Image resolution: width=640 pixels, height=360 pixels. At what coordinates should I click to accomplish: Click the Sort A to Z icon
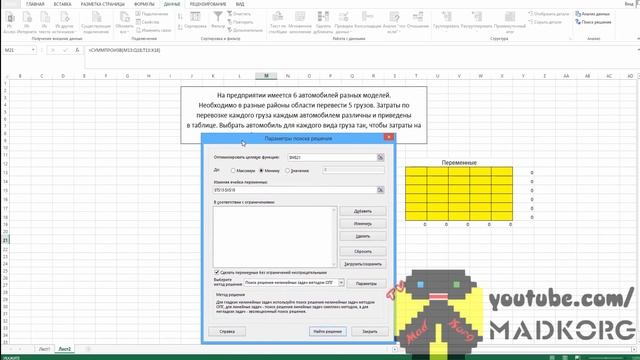point(180,16)
